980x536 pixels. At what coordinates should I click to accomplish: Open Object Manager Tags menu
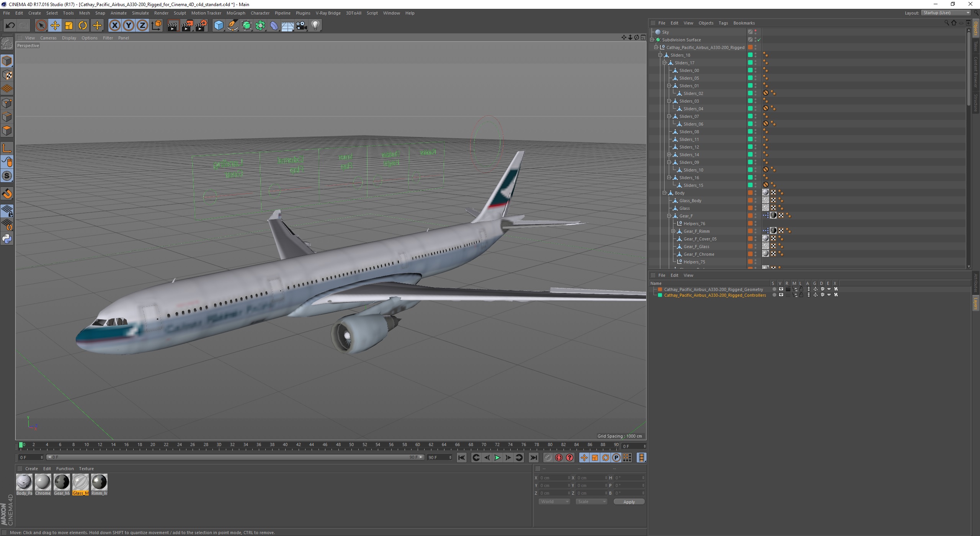click(723, 23)
